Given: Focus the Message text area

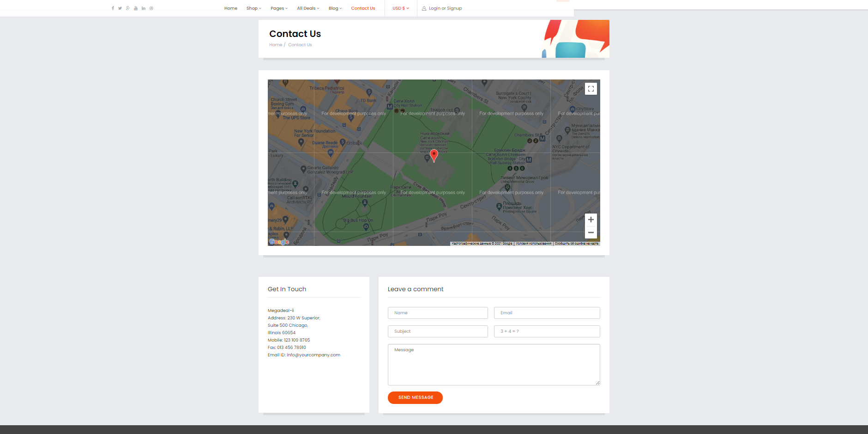Looking at the screenshot, I should 494,365.
